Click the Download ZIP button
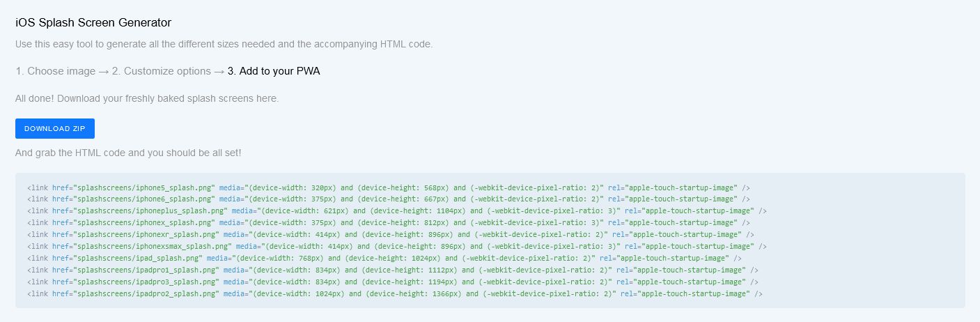 click(x=55, y=129)
